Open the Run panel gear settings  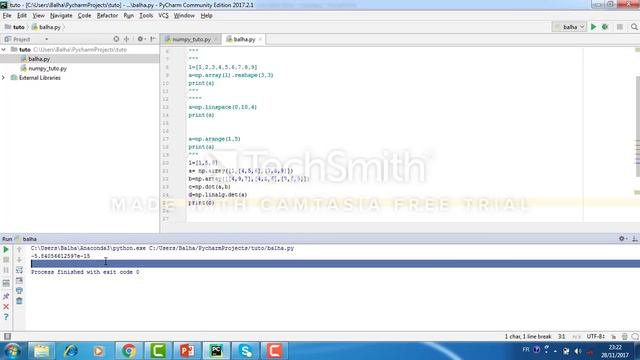622,239
